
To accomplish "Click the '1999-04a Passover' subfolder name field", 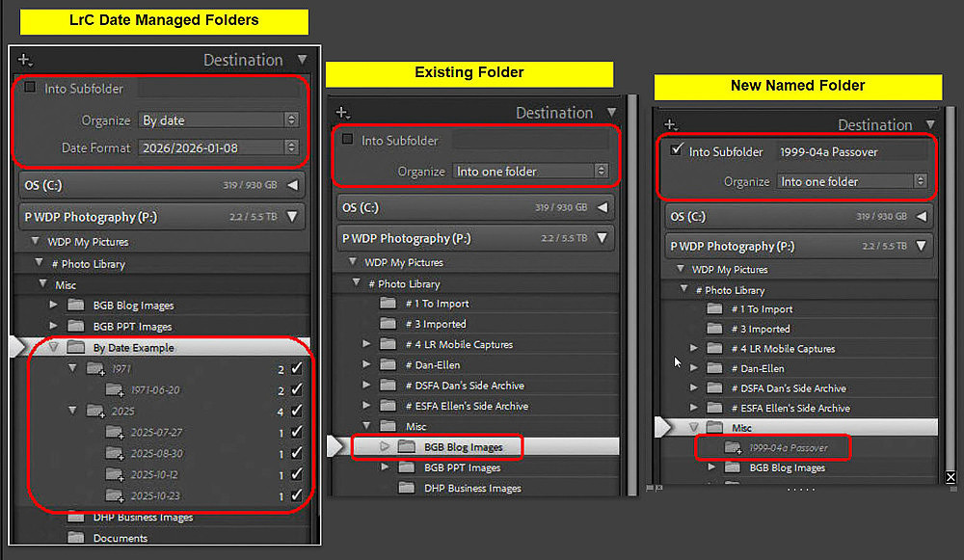I will [852, 152].
